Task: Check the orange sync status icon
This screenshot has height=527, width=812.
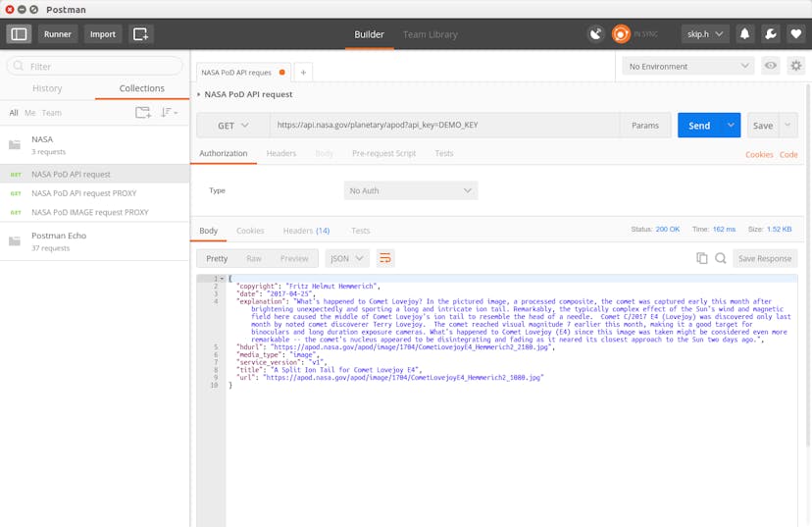Action: (x=621, y=34)
